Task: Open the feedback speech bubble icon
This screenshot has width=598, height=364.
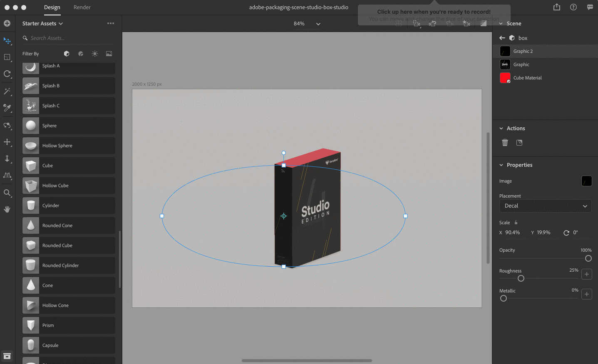Action: tap(590, 7)
